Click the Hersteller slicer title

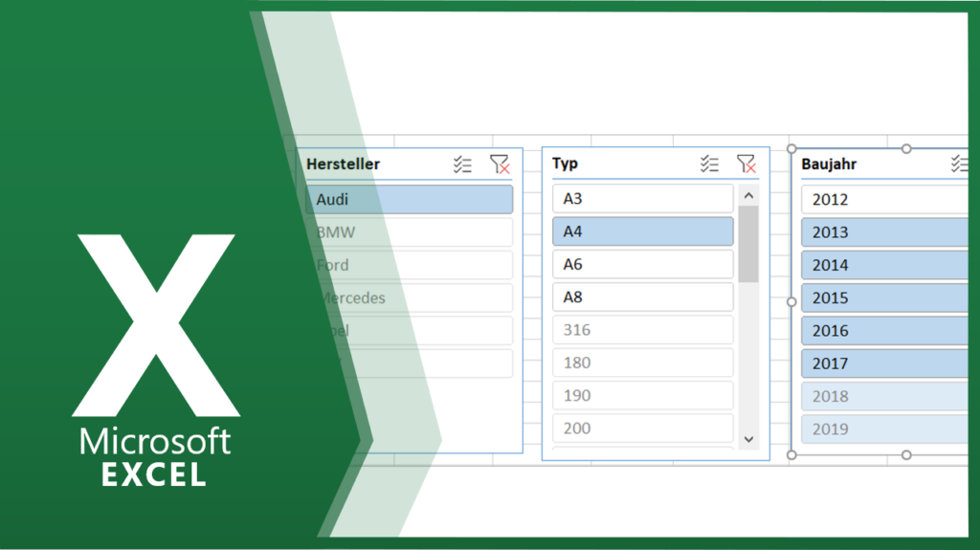point(344,165)
